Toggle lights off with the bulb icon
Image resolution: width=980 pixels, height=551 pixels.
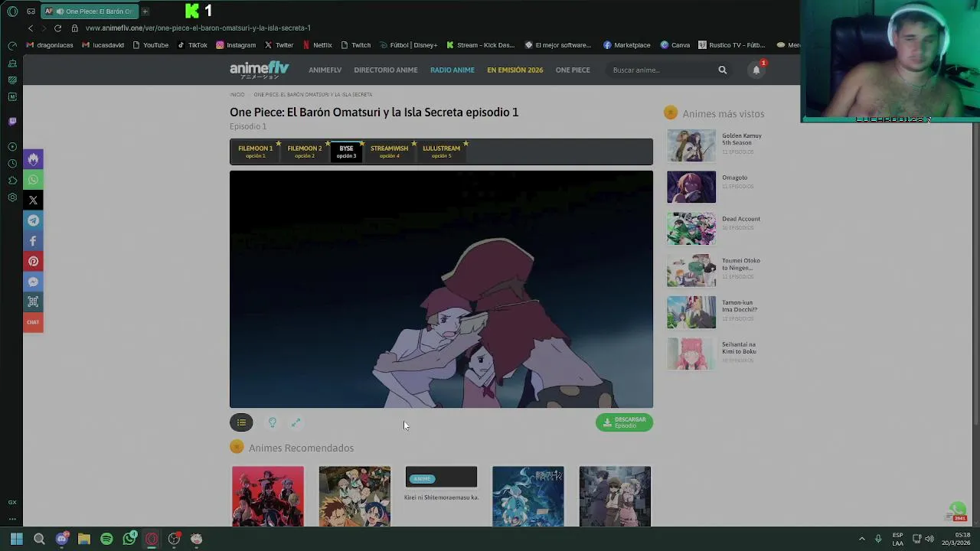tap(272, 422)
